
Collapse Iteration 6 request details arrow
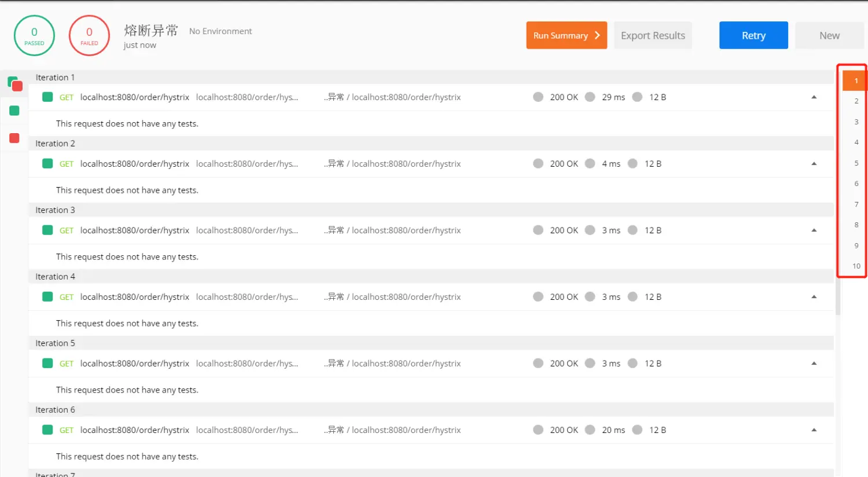coord(814,430)
